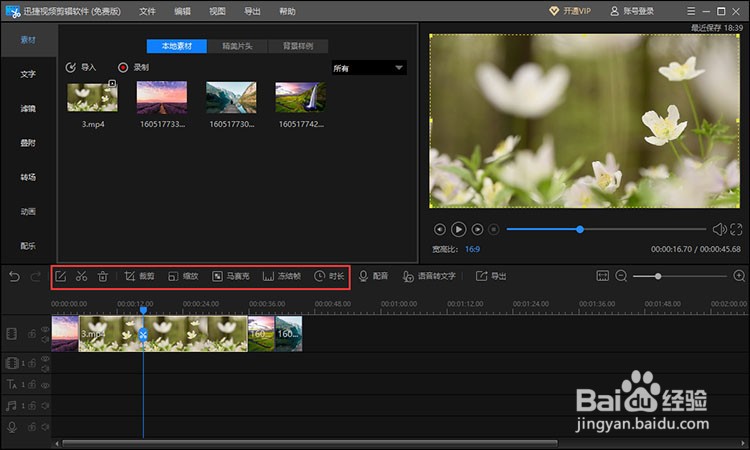
Task: Click the 冻结帧 freeze frame tool
Action: (282, 276)
